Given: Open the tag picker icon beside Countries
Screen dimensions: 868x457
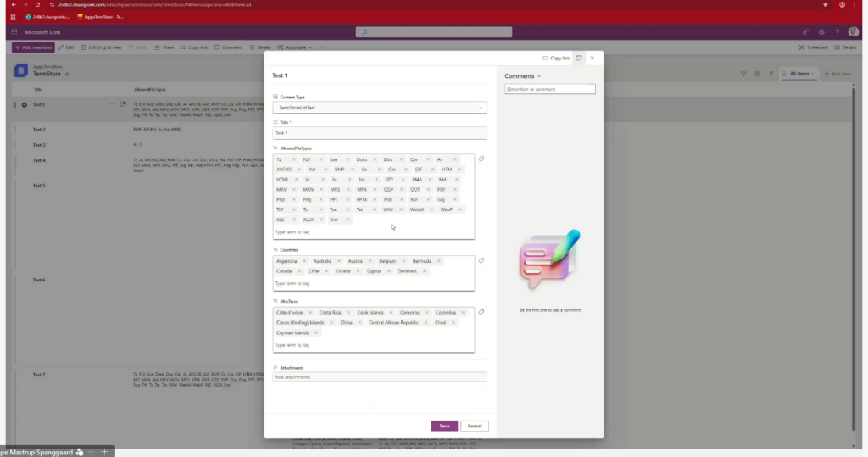Looking at the screenshot, I should [481, 260].
